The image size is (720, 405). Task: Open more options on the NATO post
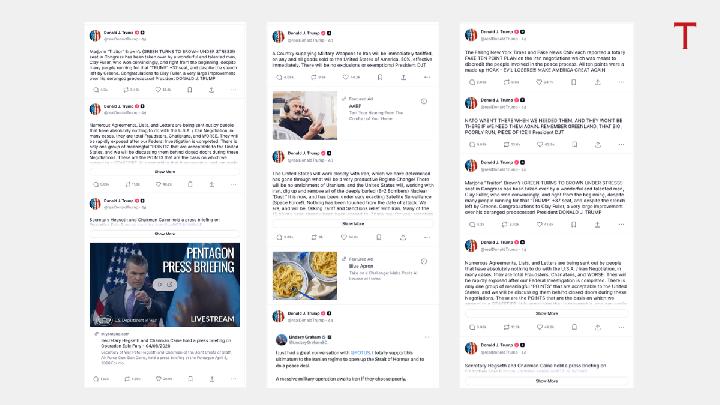[621, 145]
